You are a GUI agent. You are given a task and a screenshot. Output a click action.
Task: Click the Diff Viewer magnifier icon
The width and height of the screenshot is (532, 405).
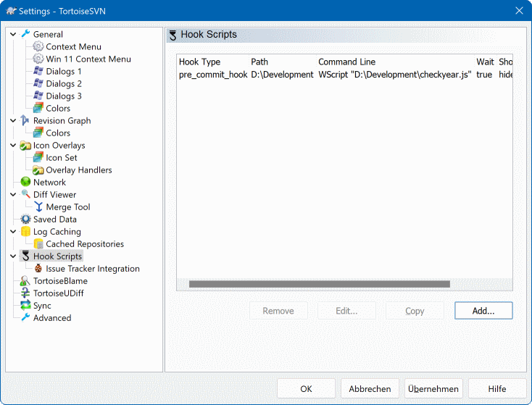point(25,194)
